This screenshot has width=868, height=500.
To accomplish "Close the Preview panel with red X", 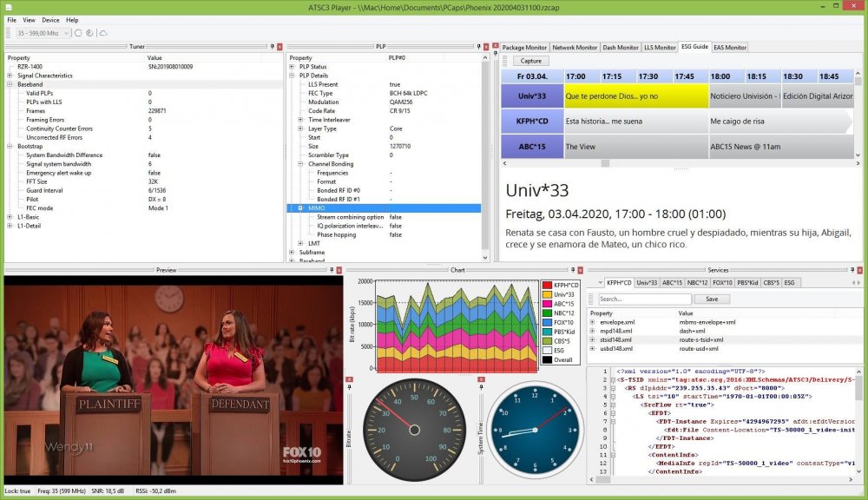I will pos(338,270).
